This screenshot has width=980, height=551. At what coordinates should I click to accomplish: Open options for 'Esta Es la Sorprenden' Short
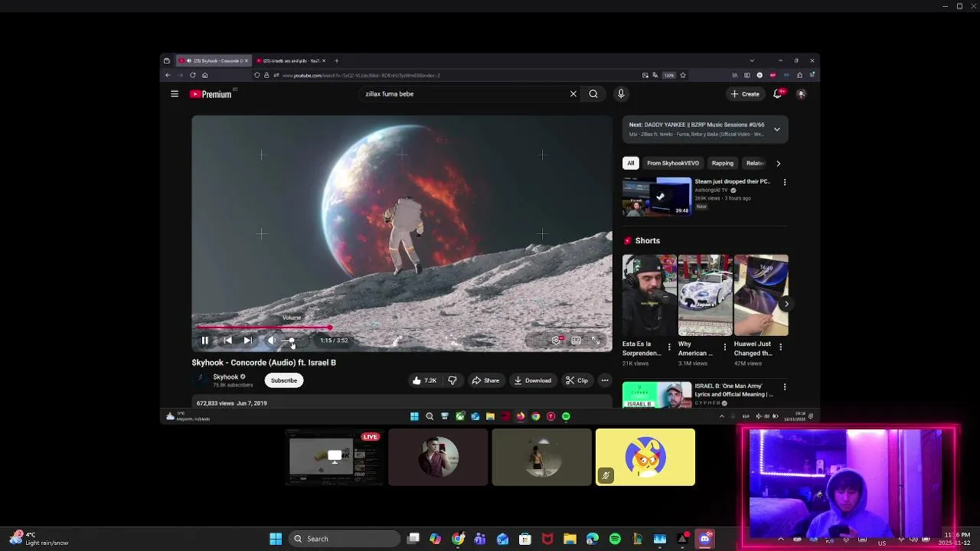tap(669, 347)
